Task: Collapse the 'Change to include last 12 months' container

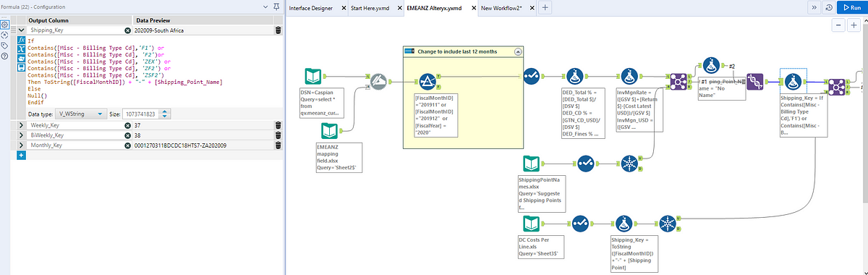Action: tap(517, 52)
